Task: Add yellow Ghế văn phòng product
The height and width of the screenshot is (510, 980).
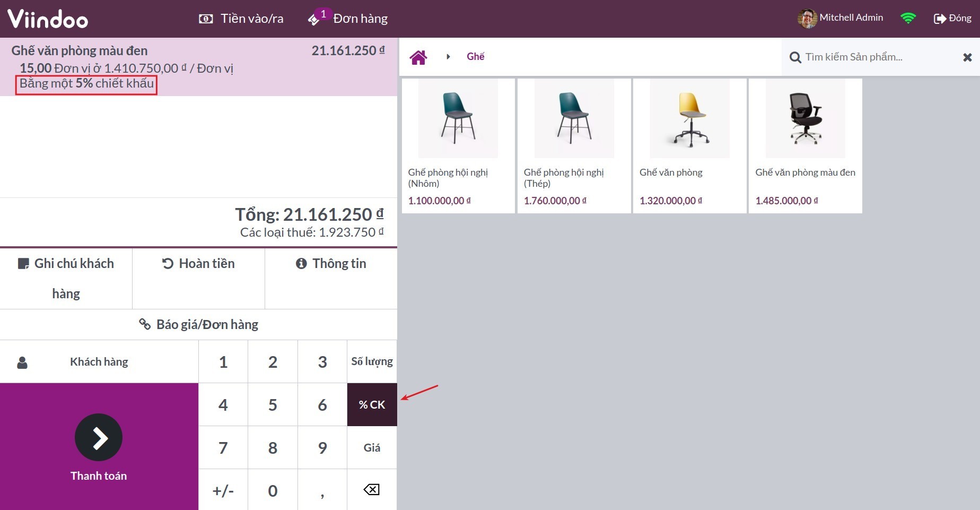Action: [690, 146]
